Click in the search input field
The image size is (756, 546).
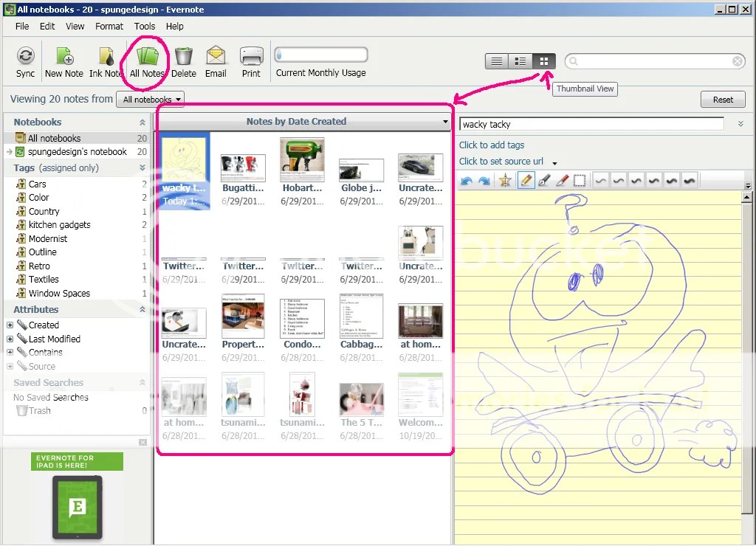(655, 61)
